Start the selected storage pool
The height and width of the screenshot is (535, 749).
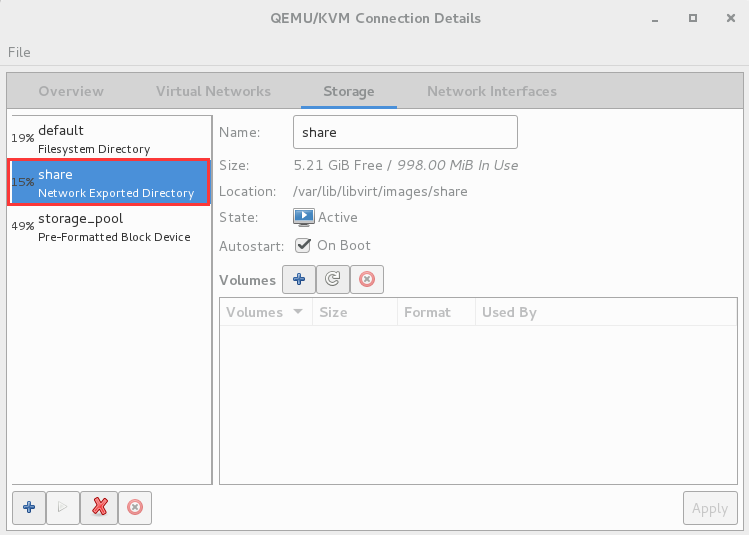point(63,507)
